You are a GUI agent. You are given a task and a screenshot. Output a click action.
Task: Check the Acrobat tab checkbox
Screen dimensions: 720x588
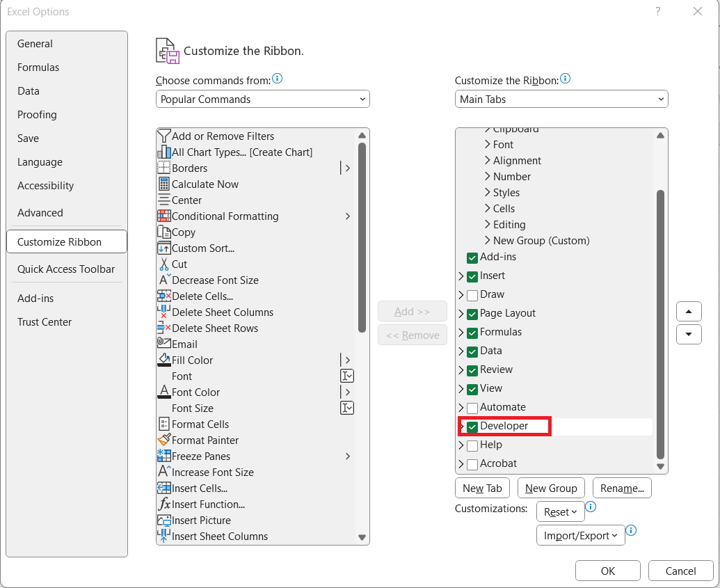472,464
